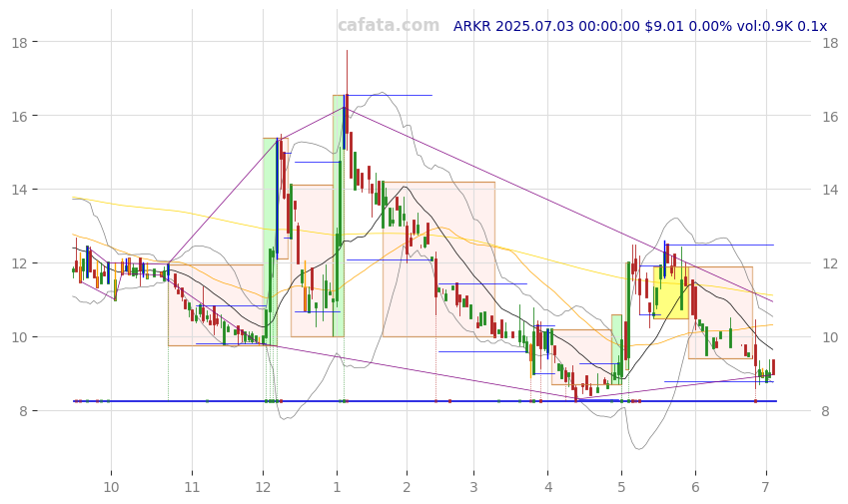
Task: Click the ARKR ticker header text
Action: click(x=640, y=26)
